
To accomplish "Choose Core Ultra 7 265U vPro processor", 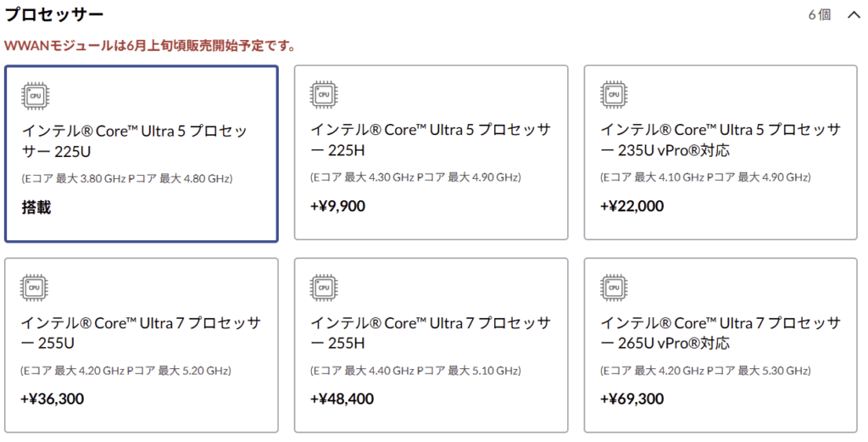I will click(721, 345).
